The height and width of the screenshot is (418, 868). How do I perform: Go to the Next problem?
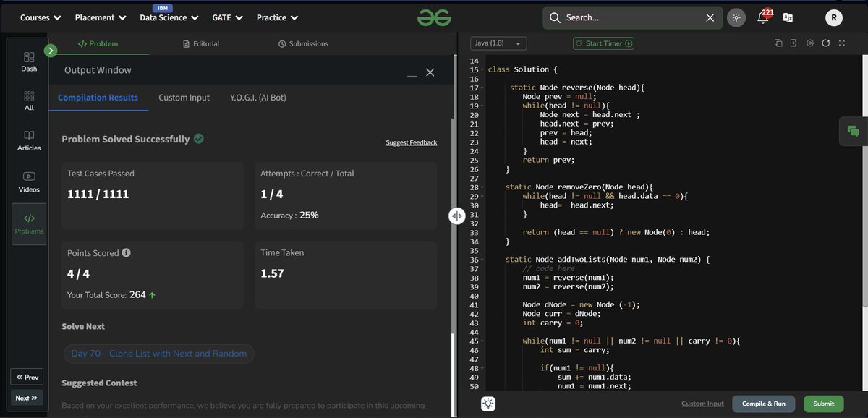[27, 398]
